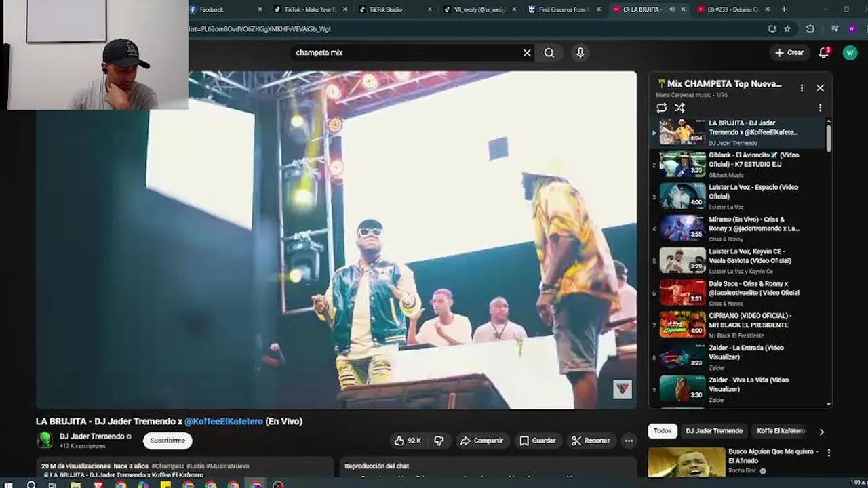This screenshot has height=488, width=868.
Task: Toggle playlist shuffle icon
Action: point(679,108)
